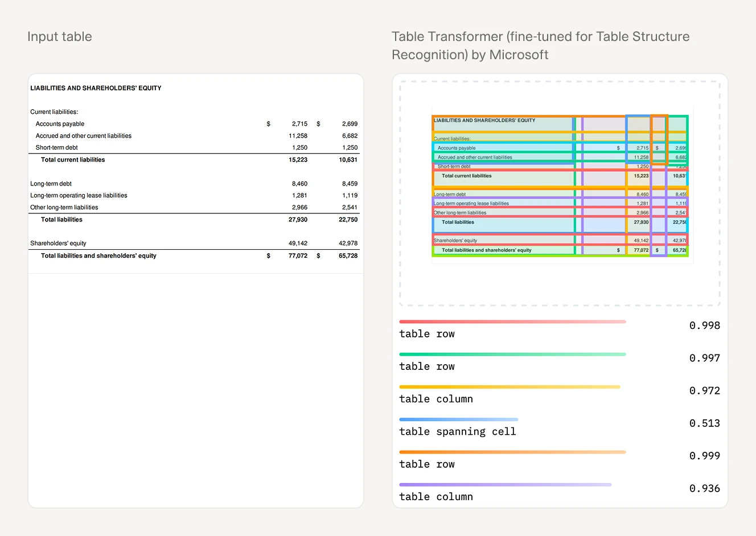
Task: Click value 6,682 in the Input table
Action: (350, 135)
